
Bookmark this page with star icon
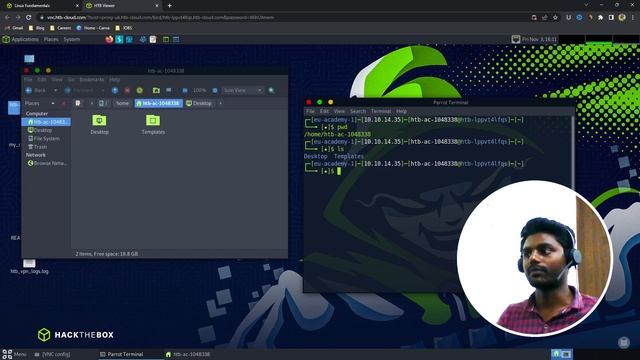point(555,18)
